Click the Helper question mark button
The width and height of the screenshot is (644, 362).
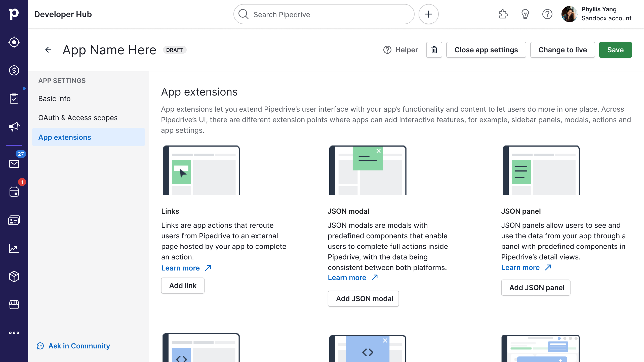click(x=387, y=50)
